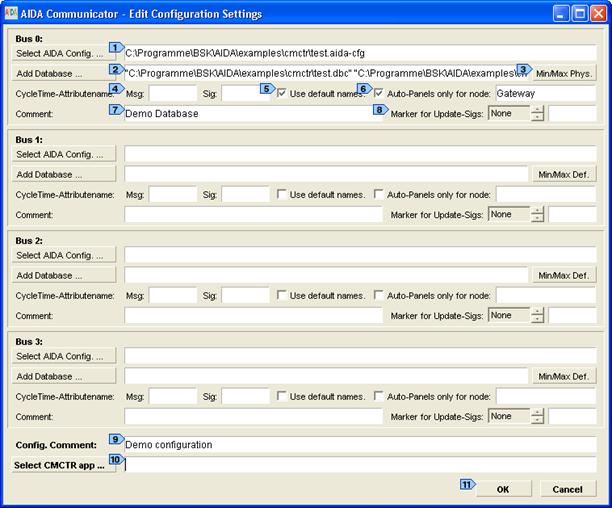Click Bus 0 Select AIDA Config button

point(64,53)
